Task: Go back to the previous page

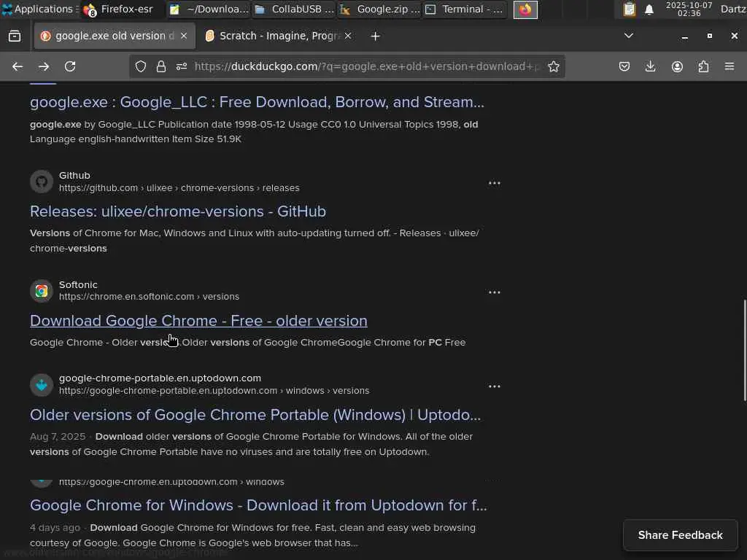Action: pos(18,66)
